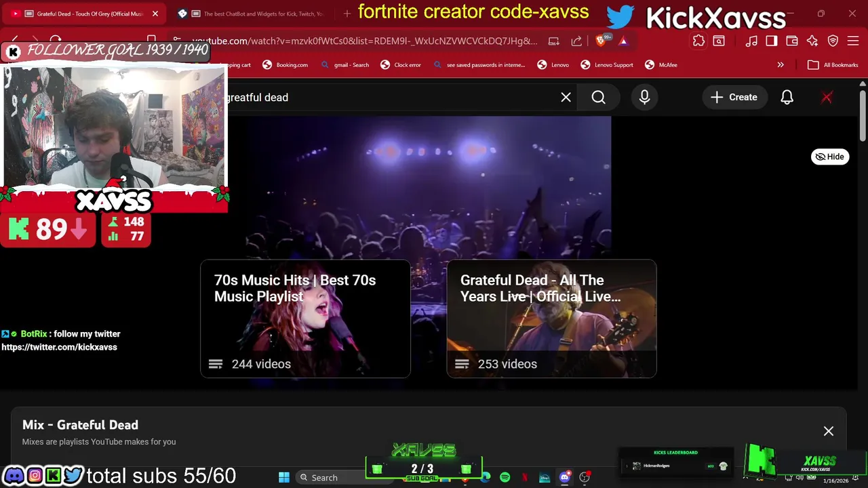Open Grateful Dead All The Years Live playlist

551,319
